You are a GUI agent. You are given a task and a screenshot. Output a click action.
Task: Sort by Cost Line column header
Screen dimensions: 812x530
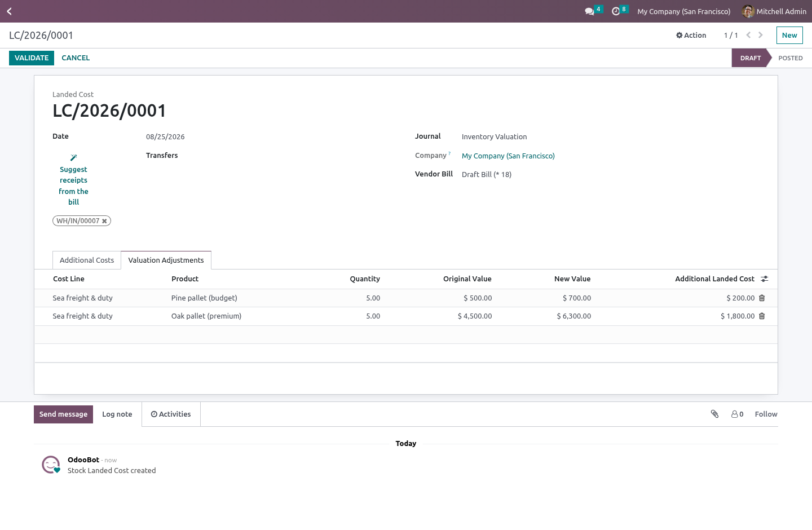tap(69, 279)
